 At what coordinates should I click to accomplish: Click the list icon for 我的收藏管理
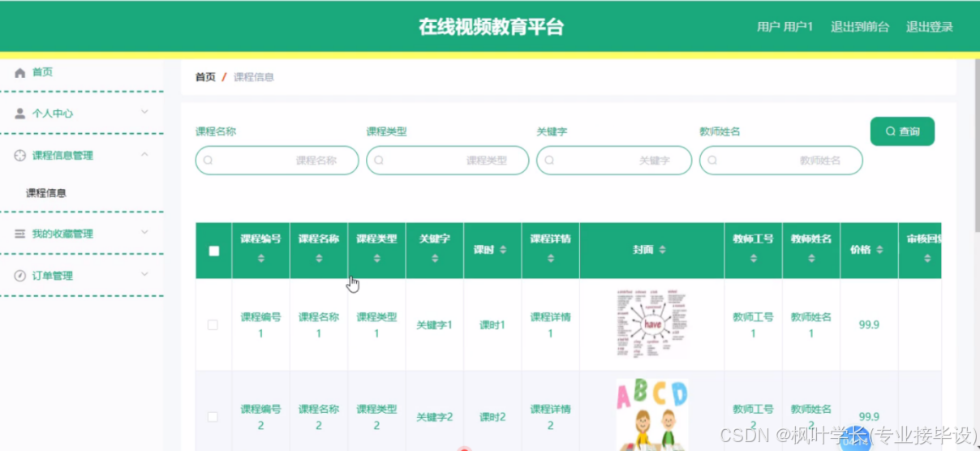pos(20,234)
